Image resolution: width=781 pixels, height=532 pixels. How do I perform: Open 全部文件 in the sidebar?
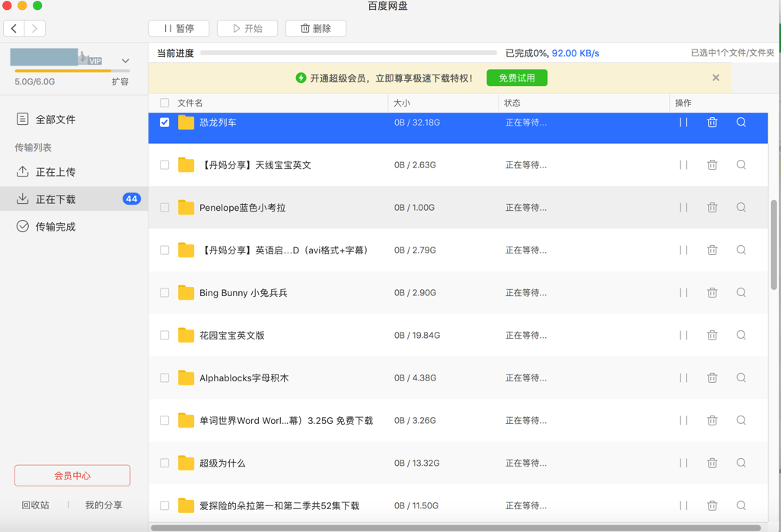pos(74,119)
